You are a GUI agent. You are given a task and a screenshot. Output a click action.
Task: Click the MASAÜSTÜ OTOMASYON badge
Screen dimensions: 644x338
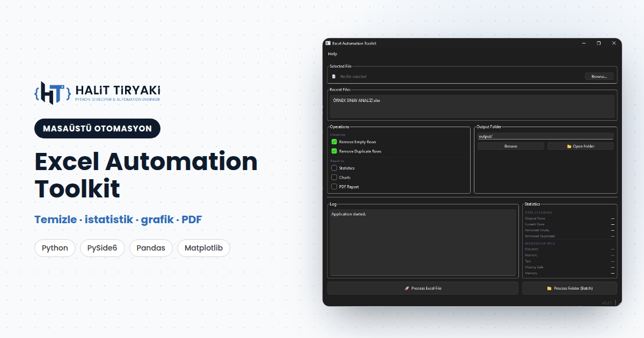(97, 128)
